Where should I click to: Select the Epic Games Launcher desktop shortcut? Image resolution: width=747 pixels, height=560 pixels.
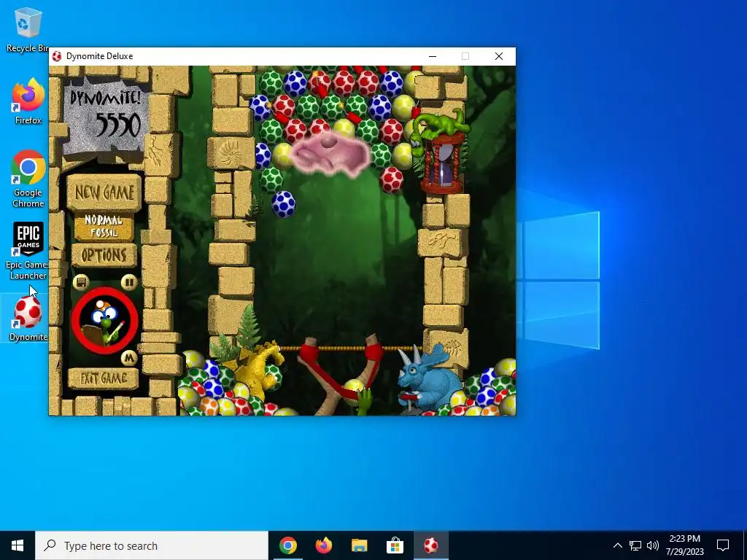tap(28, 251)
